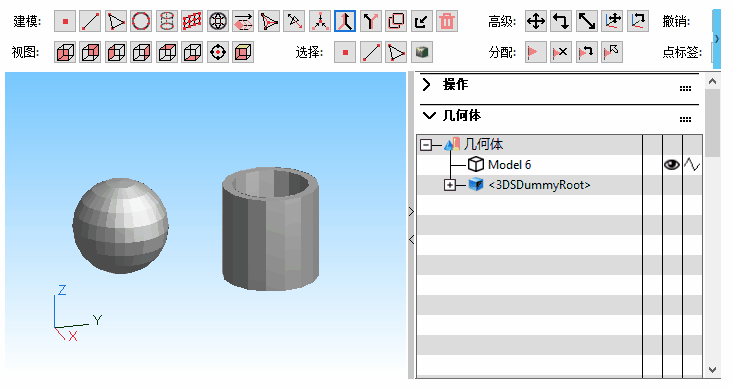Screen dimensions: 732x388
Task: Select the create vertex tool in 建模 row
Action: coord(65,21)
